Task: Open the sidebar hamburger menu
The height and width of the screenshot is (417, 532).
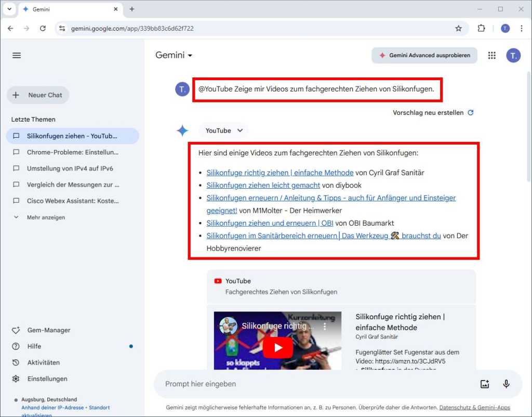Action: click(x=16, y=55)
